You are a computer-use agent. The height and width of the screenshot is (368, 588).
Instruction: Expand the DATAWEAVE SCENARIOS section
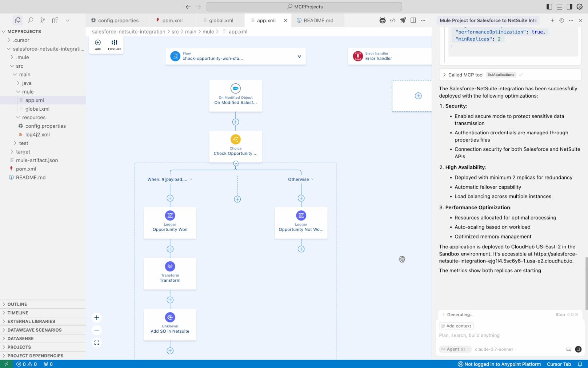43,330
